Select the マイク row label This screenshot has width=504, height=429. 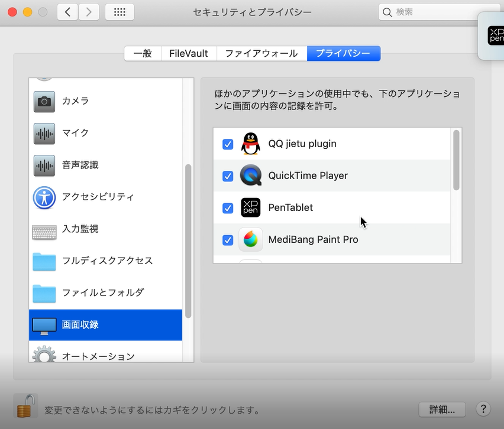76,132
